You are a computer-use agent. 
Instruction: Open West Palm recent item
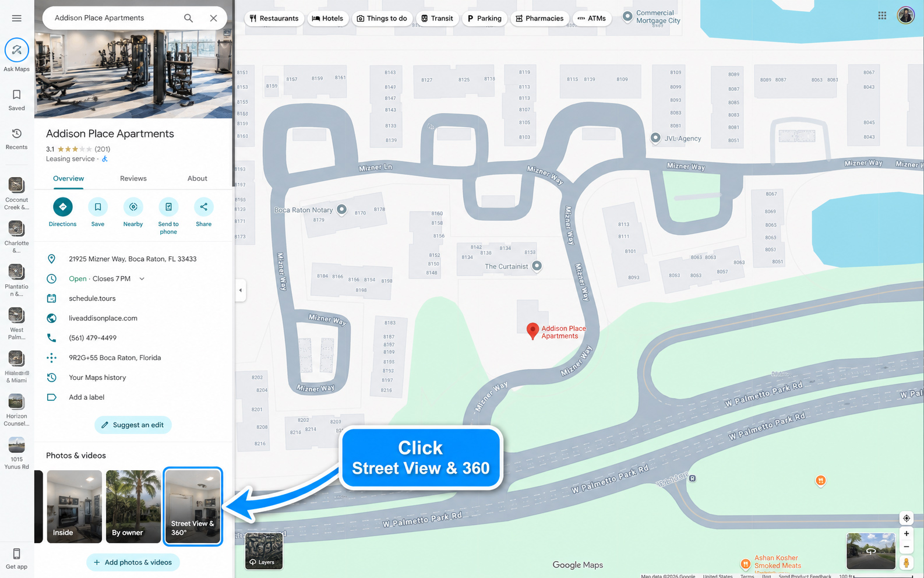tap(16, 323)
